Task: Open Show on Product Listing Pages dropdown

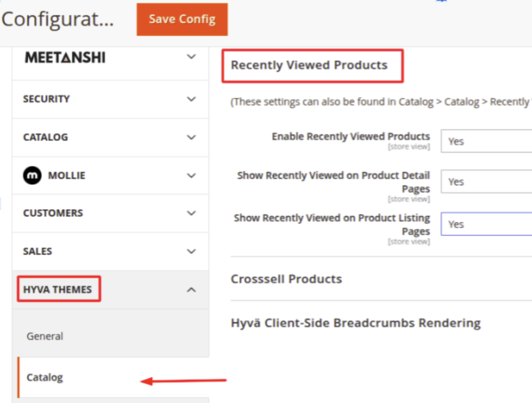Action: tap(486, 224)
